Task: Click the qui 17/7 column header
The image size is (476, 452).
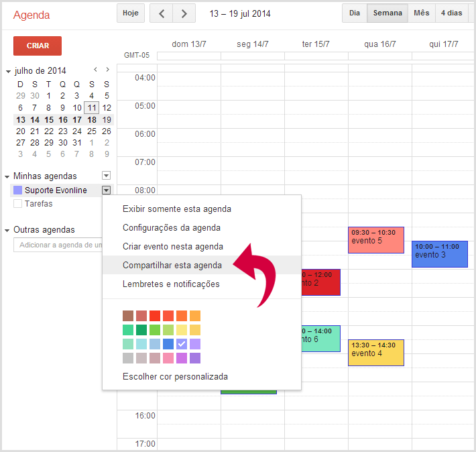Action: click(x=444, y=44)
